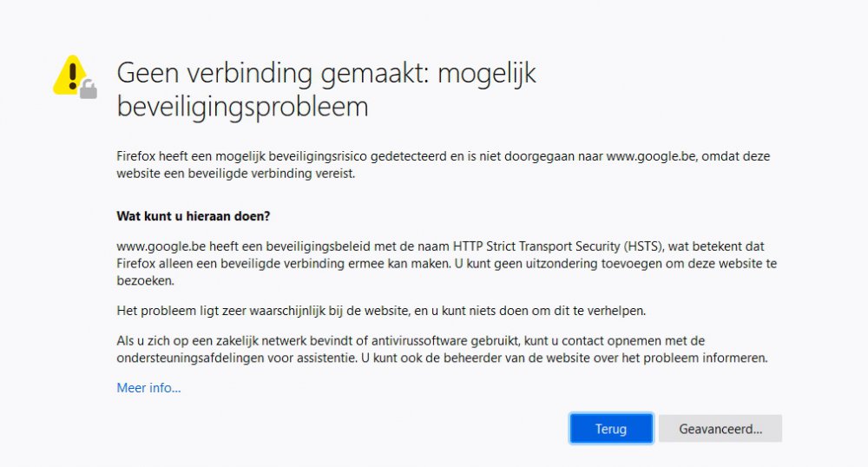Follow the Meer info... link
Image resolution: width=868 pixels, height=467 pixels.
(x=148, y=388)
